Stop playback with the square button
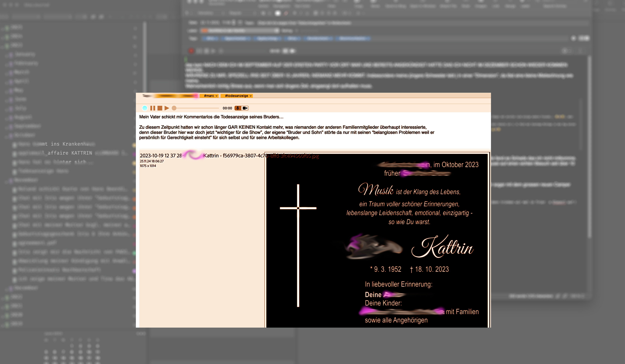Viewport: 625px width, 364px height. click(x=160, y=108)
